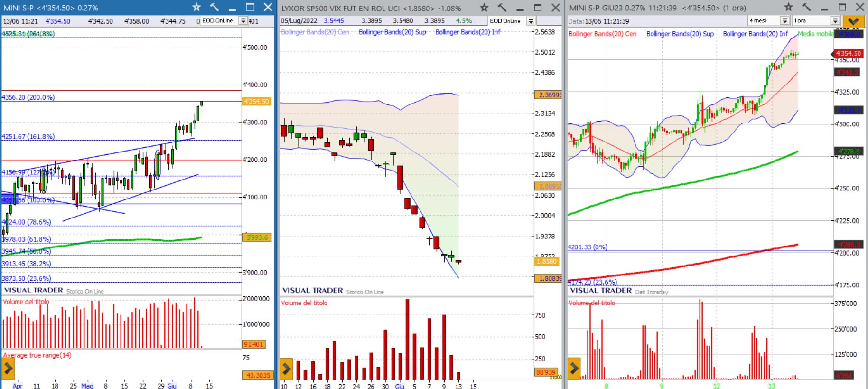This screenshot has height=389, width=868.
Task: Click the 4201.33 (0%) Fibonacci label
Action: click(588, 247)
